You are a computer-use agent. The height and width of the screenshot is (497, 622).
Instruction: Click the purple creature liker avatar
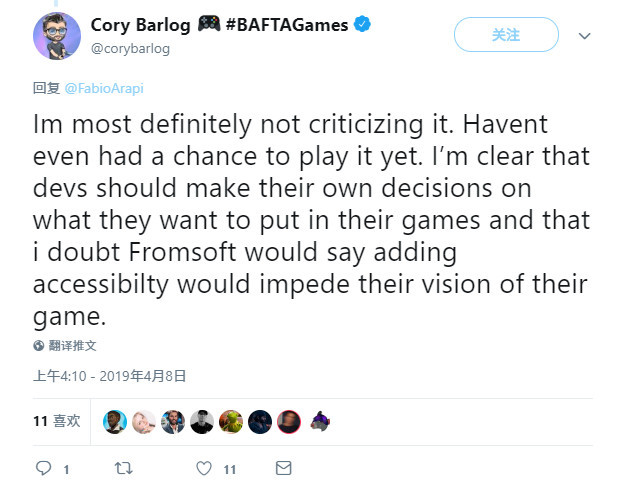[x=318, y=421]
